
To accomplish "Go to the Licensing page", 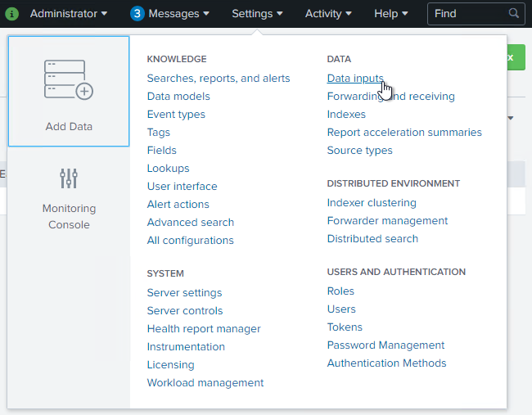I will (170, 365).
